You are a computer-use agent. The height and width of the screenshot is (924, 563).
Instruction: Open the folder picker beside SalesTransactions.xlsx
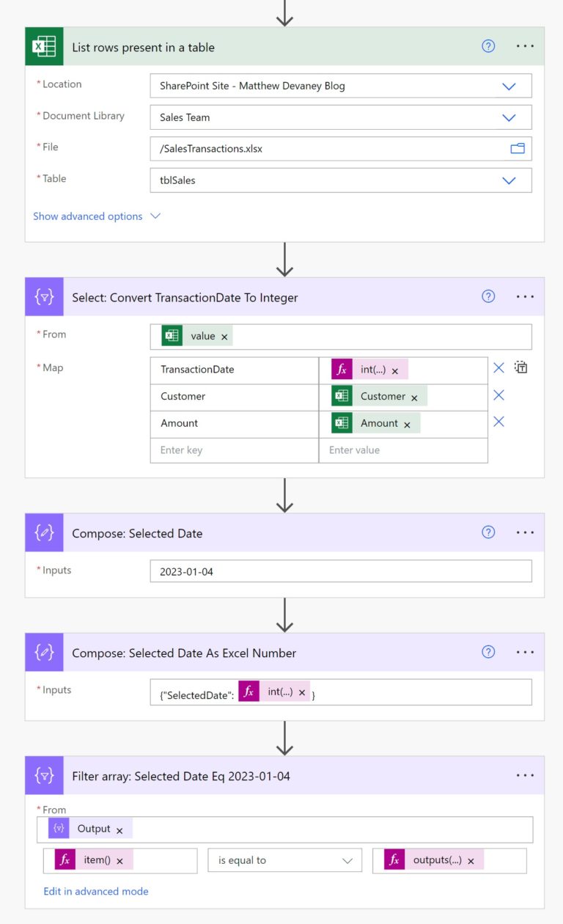point(518,148)
